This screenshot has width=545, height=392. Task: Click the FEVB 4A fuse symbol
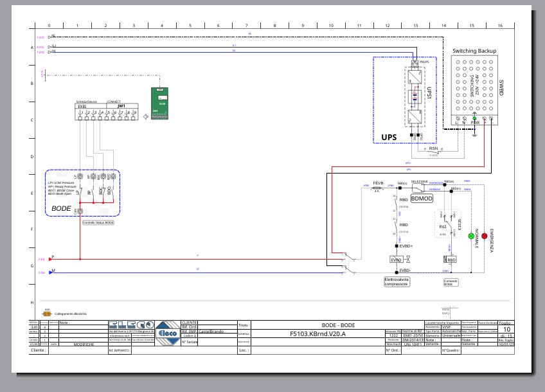(377, 187)
